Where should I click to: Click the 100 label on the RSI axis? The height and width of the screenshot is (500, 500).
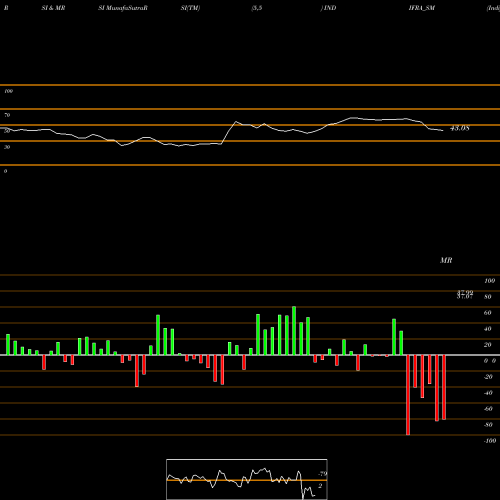pyautogui.click(x=9, y=91)
